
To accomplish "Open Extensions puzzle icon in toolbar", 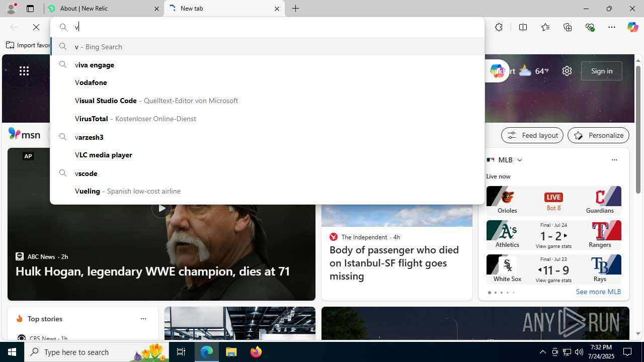I will pos(499,27).
